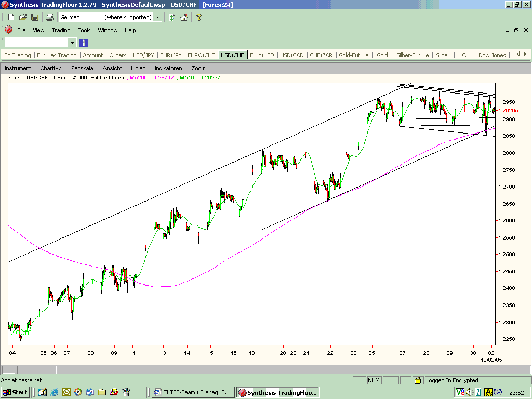Click the MA10 = 1.29237 legend text
The width and height of the screenshot is (532, 399).
point(200,78)
